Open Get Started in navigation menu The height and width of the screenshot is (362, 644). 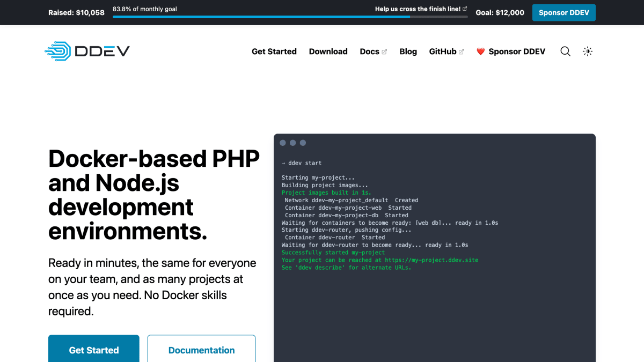274,51
